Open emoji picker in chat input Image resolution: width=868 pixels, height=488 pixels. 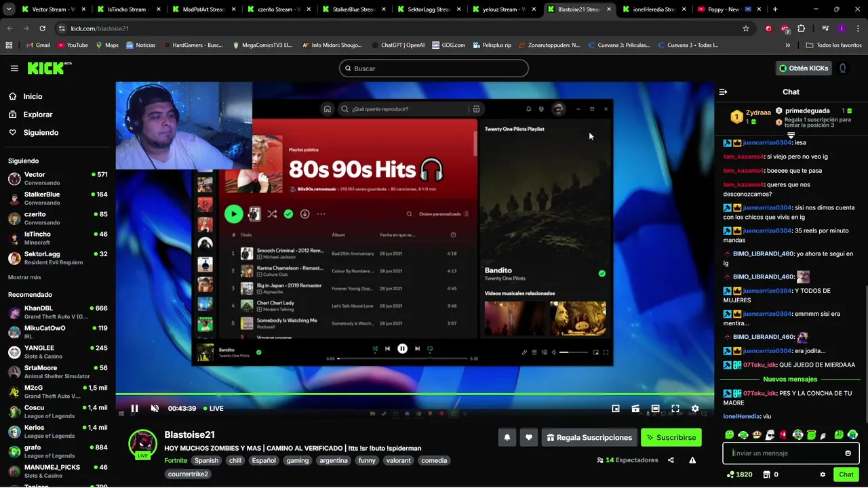(x=848, y=453)
